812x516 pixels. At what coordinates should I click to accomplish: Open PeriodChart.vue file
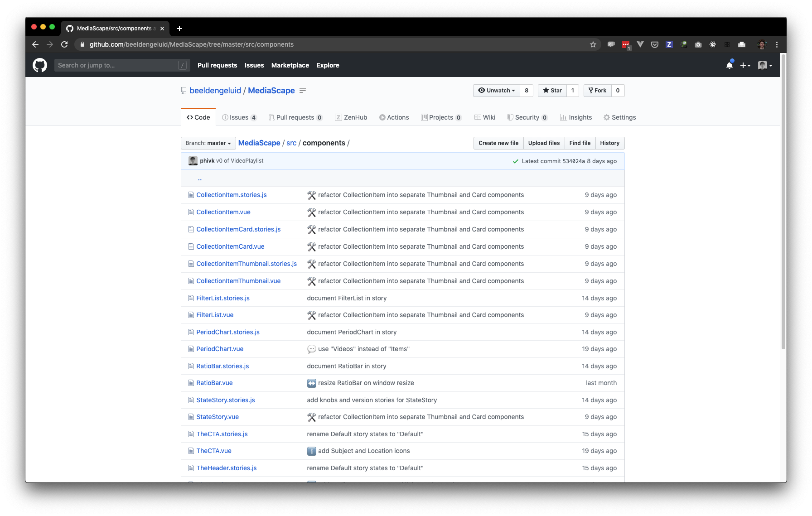click(220, 349)
